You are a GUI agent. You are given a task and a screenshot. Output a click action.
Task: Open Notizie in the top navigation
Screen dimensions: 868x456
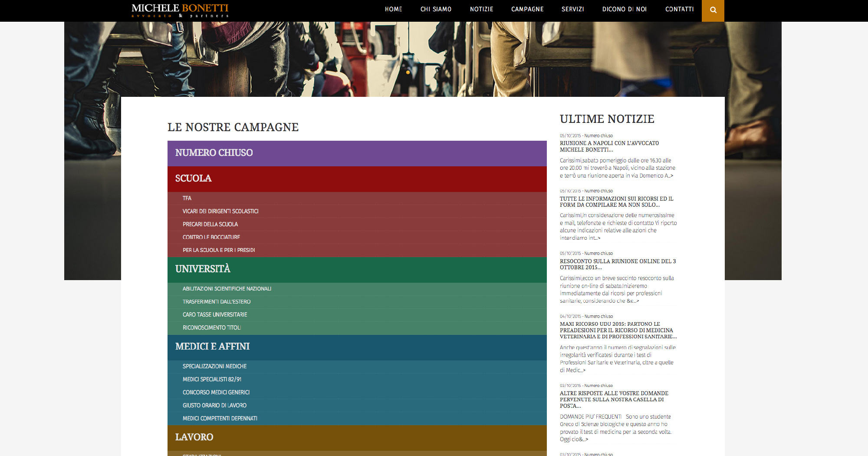click(481, 9)
